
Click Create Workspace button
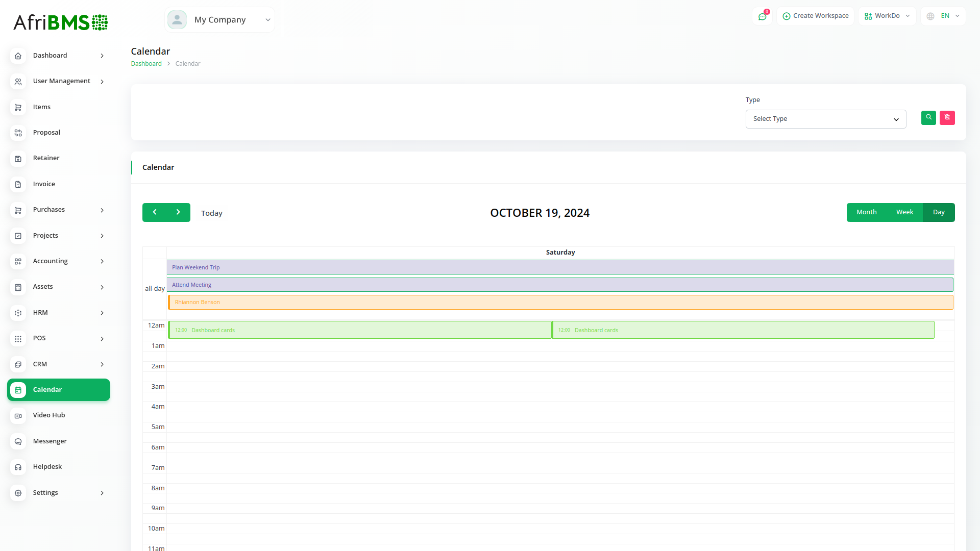click(816, 16)
